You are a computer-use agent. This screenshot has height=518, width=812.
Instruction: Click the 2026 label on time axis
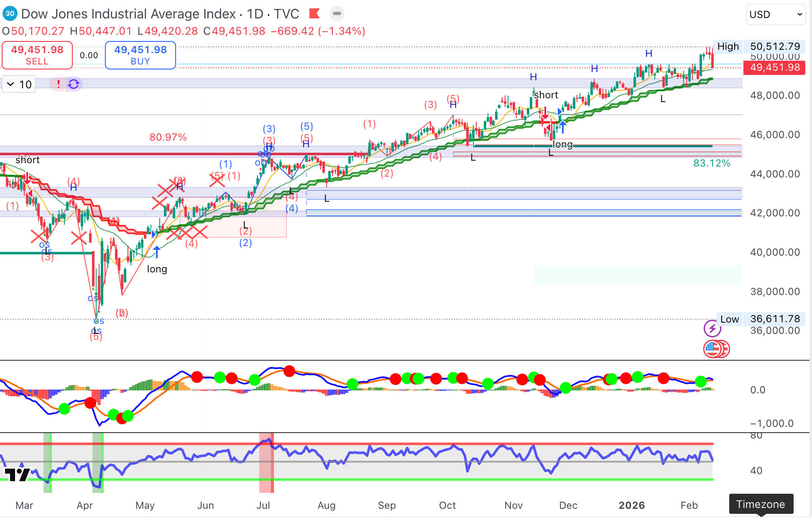point(631,505)
